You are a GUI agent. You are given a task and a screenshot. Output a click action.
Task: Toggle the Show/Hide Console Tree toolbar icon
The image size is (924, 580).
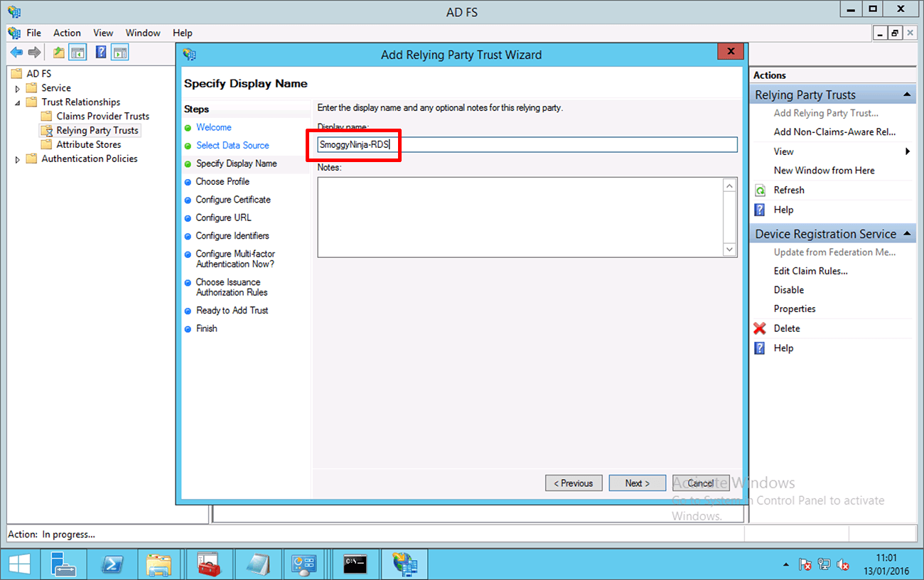pos(77,53)
